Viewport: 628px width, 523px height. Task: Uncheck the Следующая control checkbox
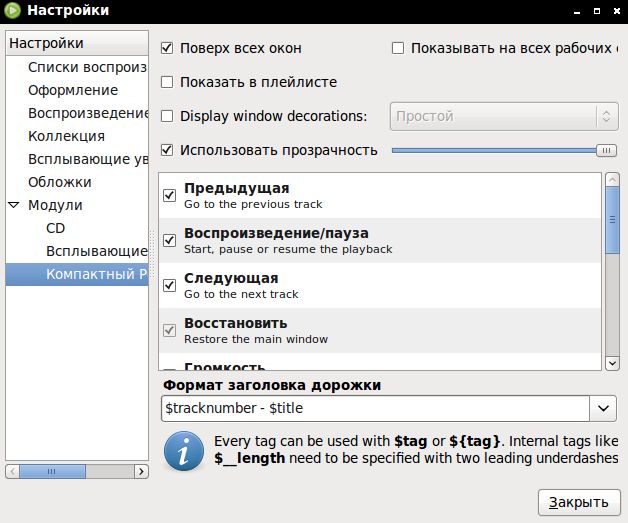tap(169, 285)
